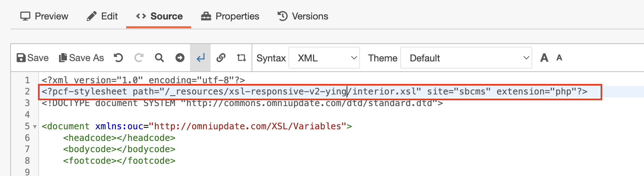The height and width of the screenshot is (176, 644).
Task: Click the insert link chain icon
Action: (x=221, y=58)
